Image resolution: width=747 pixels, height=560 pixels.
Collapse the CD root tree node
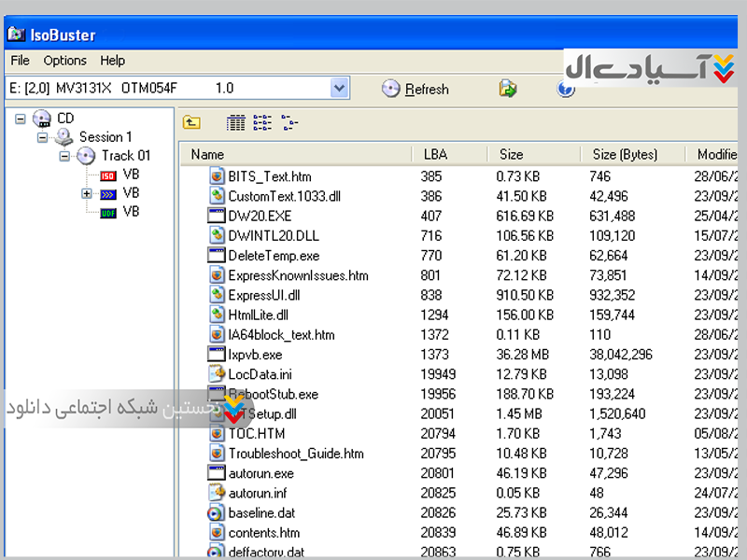pos(21,119)
